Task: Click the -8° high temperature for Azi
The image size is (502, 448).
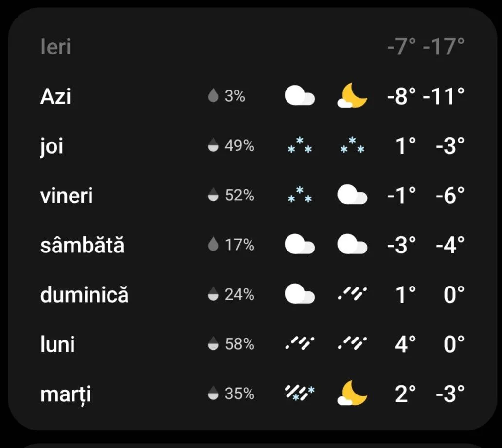Action: pos(401,96)
